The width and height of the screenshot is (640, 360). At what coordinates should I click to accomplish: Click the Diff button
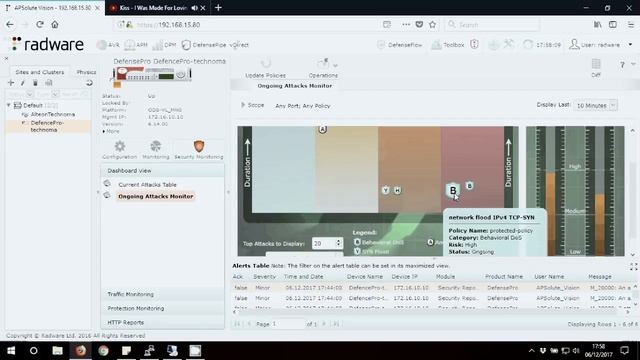point(596,68)
